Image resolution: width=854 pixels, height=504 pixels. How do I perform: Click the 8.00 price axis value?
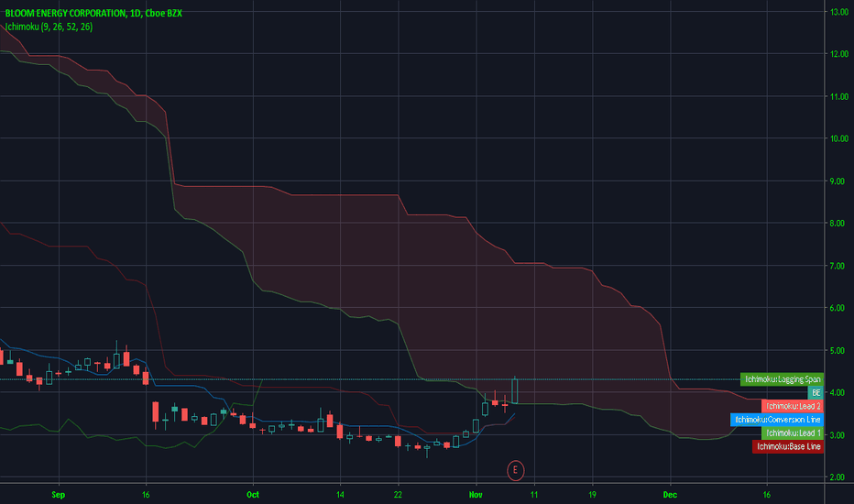(x=838, y=224)
